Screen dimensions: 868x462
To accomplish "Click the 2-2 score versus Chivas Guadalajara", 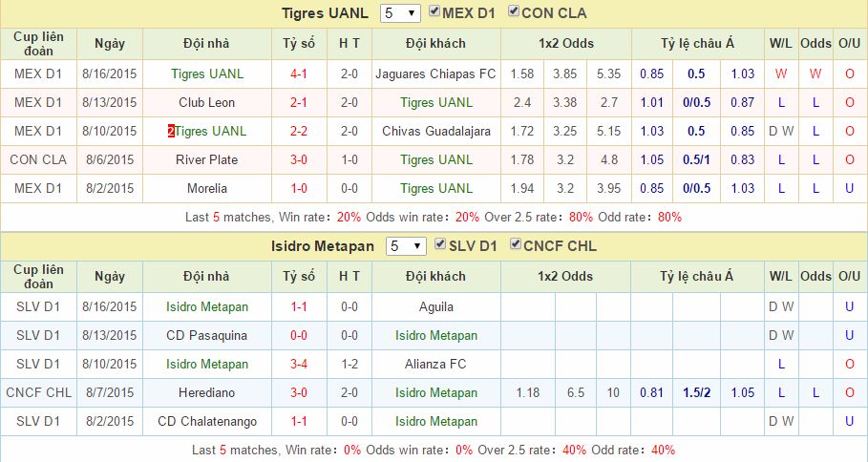I will click(299, 131).
